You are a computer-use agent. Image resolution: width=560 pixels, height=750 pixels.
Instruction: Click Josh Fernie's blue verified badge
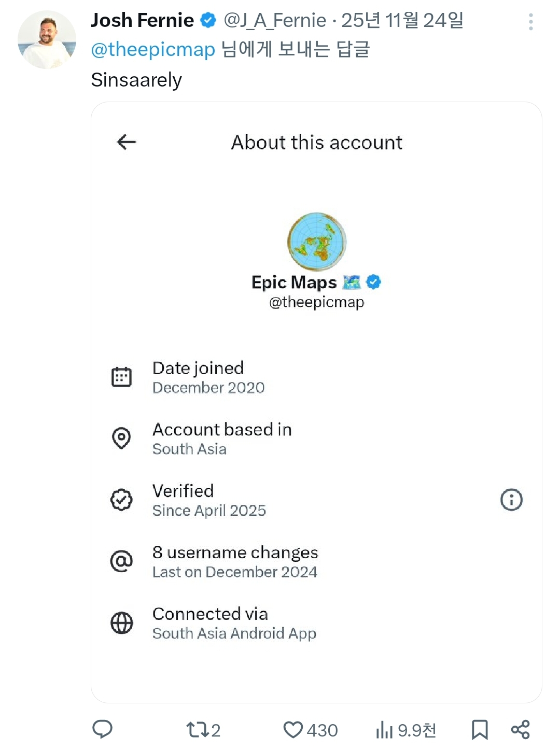pos(208,20)
